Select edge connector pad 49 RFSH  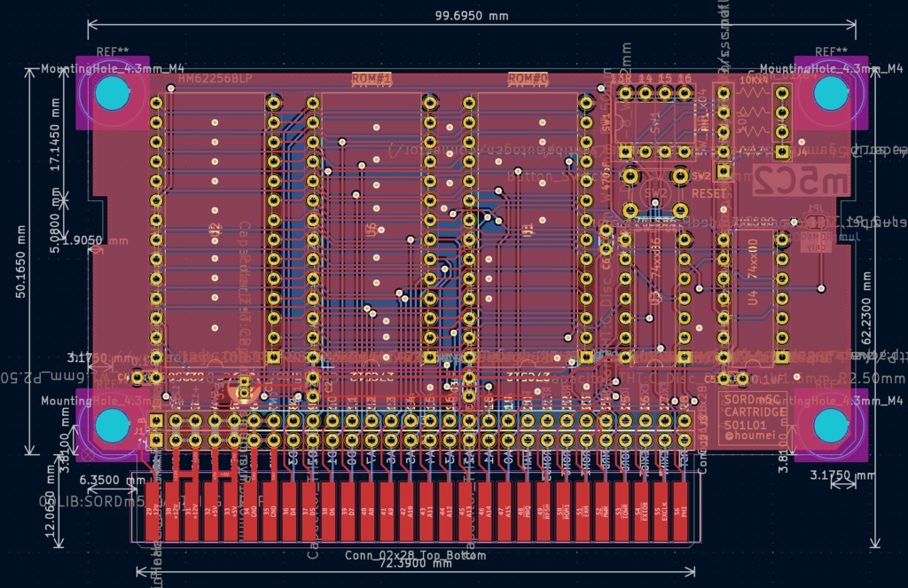pyautogui.click(x=544, y=512)
